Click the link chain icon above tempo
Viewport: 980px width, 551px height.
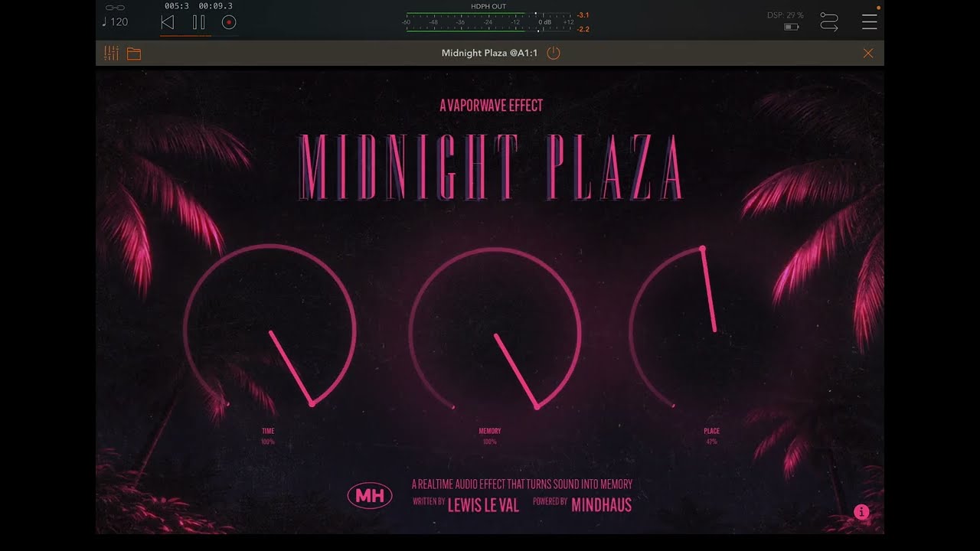click(115, 7)
